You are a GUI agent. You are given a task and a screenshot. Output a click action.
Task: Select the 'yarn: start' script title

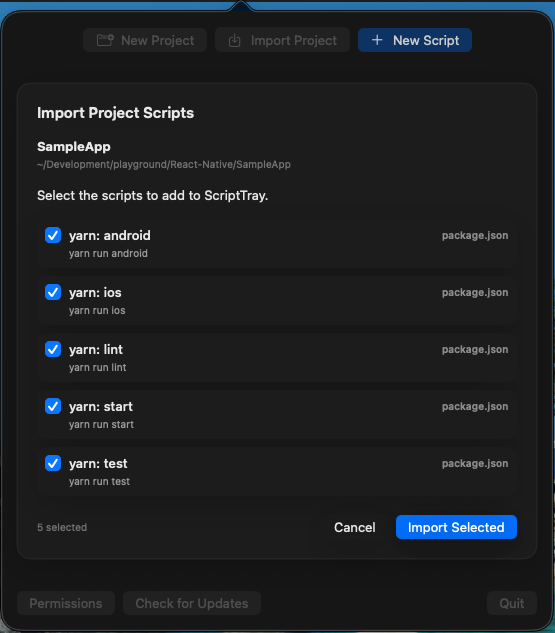pos(101,406)
